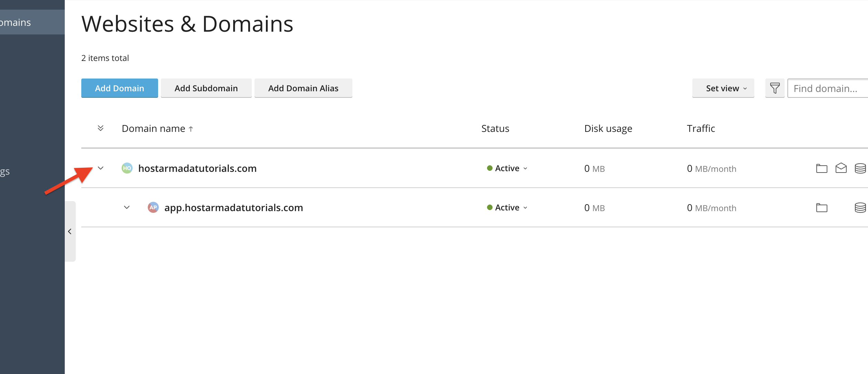Viewport: 868px width, 374px height.
Task: Focus the Find domain search field
Action: (827, 88)
